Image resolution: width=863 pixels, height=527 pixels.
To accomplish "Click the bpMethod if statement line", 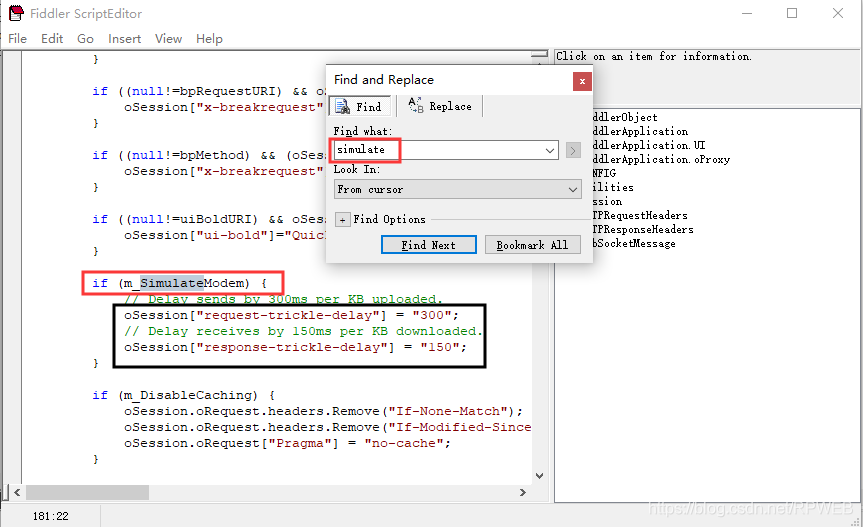I will [x=209, y=155].
